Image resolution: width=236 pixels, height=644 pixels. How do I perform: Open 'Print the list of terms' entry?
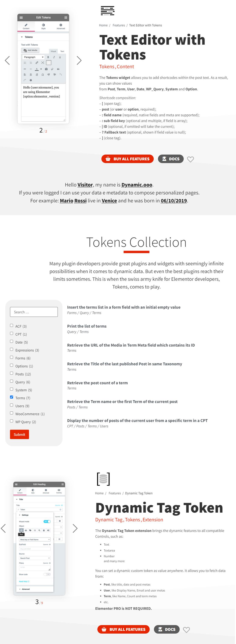(87, 326)
